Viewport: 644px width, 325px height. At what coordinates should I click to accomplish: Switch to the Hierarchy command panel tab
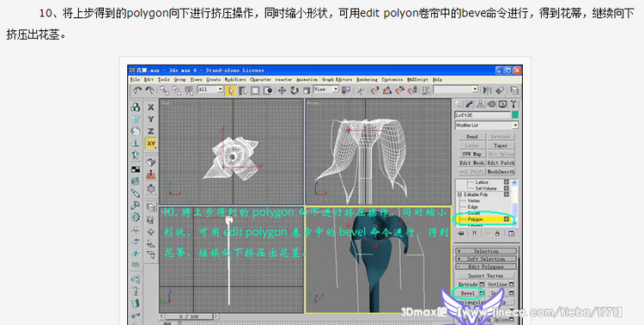[481, 104]
